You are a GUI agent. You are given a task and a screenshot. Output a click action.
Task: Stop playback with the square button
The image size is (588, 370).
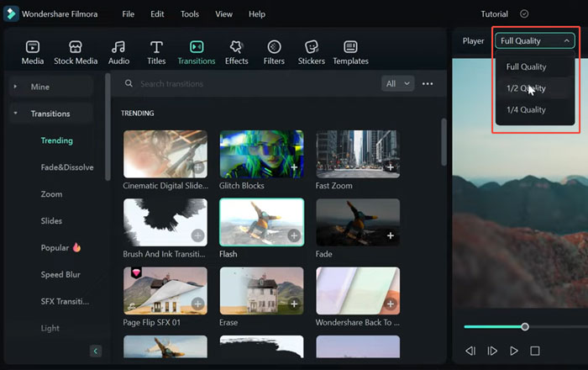pos(535,351)
